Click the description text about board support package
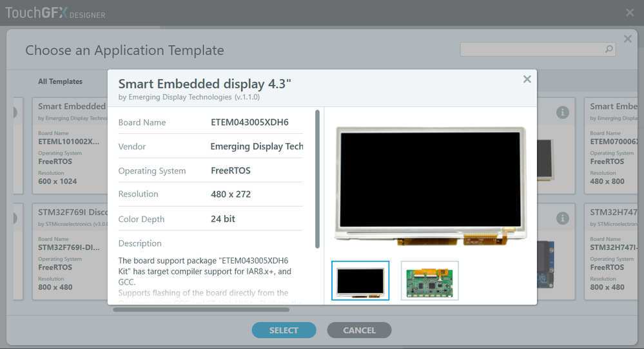The height and width of the screenshot is (349, 644). coord(205,271)
